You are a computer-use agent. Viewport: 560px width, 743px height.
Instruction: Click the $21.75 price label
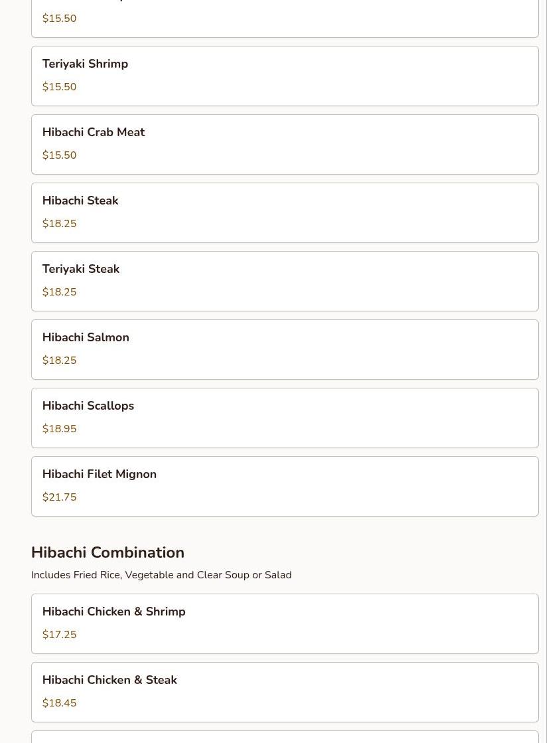59,497
